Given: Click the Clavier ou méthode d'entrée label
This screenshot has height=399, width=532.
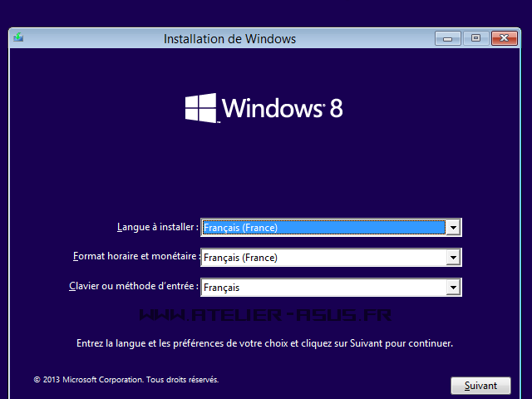Looking at the screenshot, I should point(134,286).
